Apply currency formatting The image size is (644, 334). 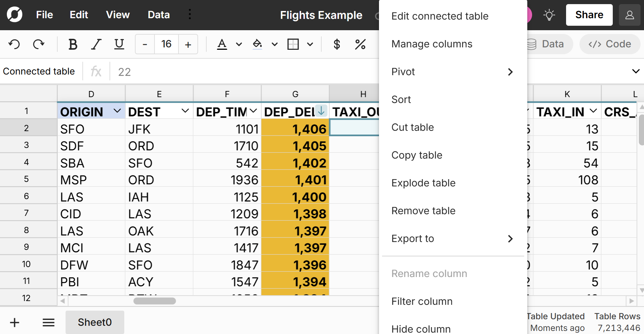[337, 44]
